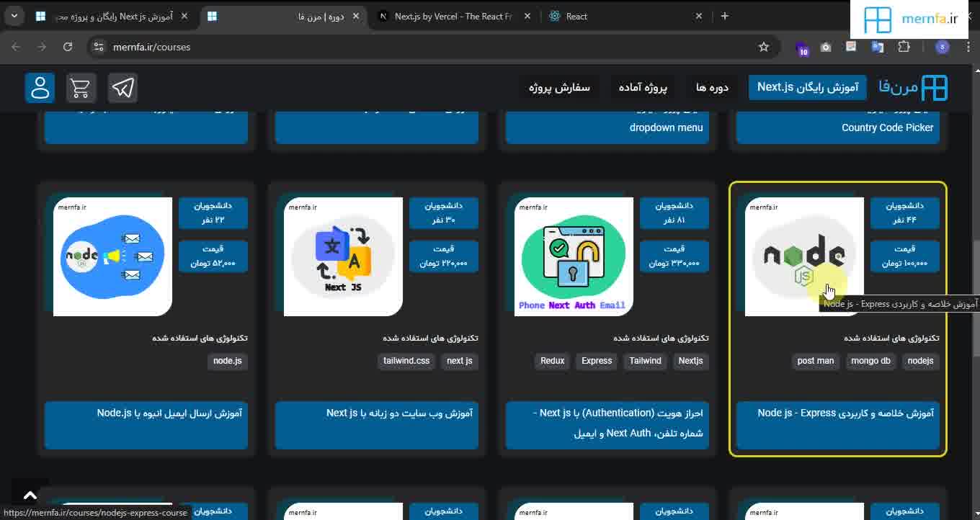Click the Next JS translation thumbnail
The image size is (980, 520).
[343, 256]
